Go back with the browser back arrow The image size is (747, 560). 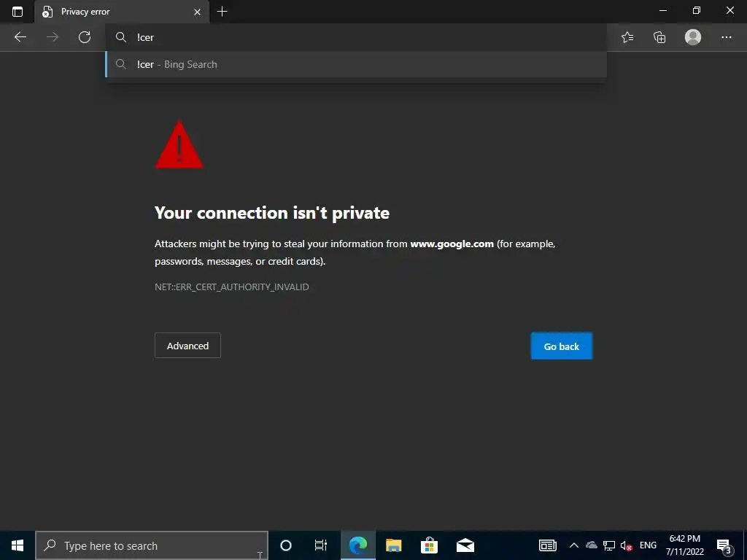click(x=20, y=37)
